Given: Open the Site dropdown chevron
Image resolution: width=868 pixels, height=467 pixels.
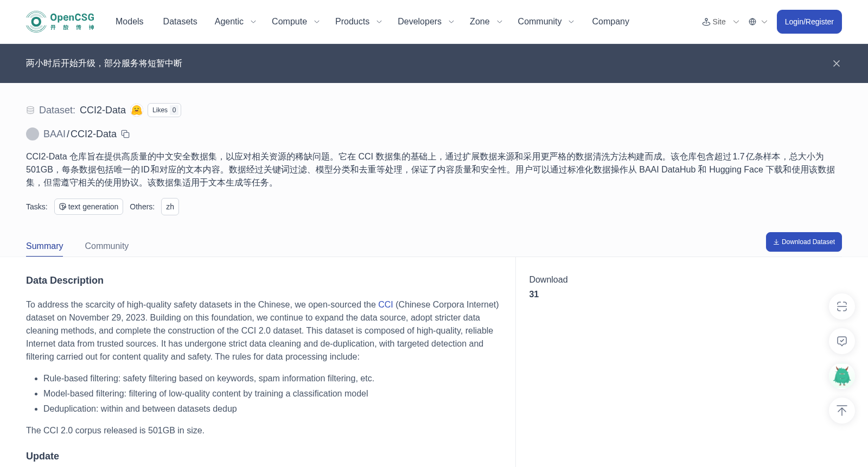Looking at the screenshot, I should click(x=736, y=22).
